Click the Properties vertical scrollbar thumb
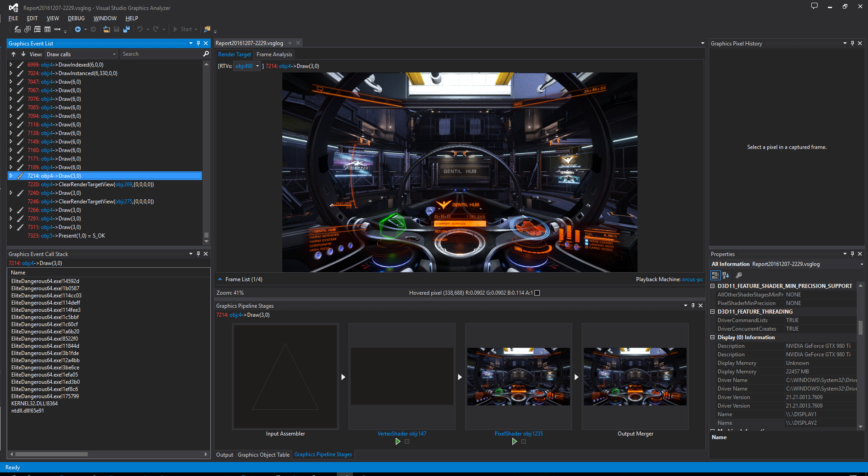Screen dimensions: 868x476 tap(860, 328)
